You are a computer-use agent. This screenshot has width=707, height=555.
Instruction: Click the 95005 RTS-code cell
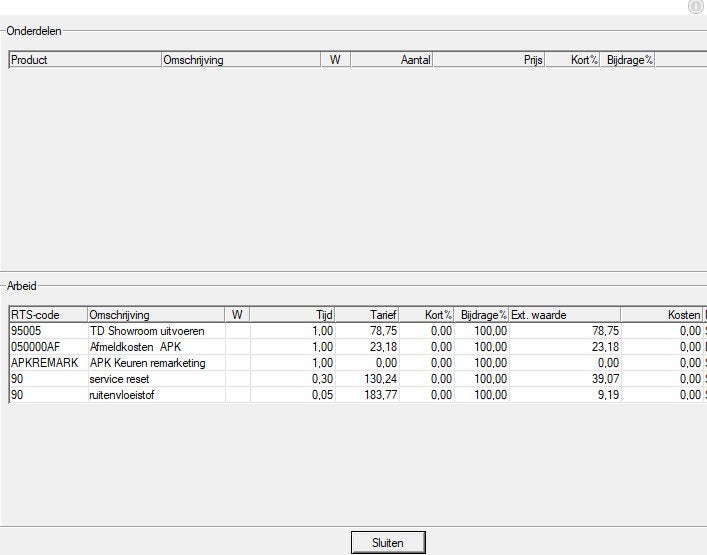pyautogui.click(x=49, y=330)
